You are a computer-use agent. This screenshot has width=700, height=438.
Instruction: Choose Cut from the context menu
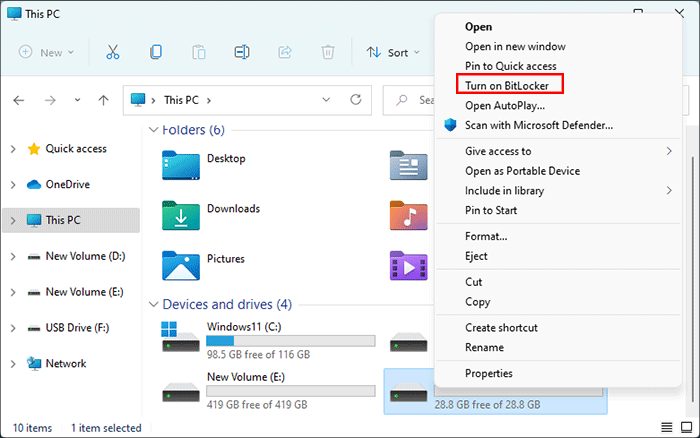[x=474, y=282]
